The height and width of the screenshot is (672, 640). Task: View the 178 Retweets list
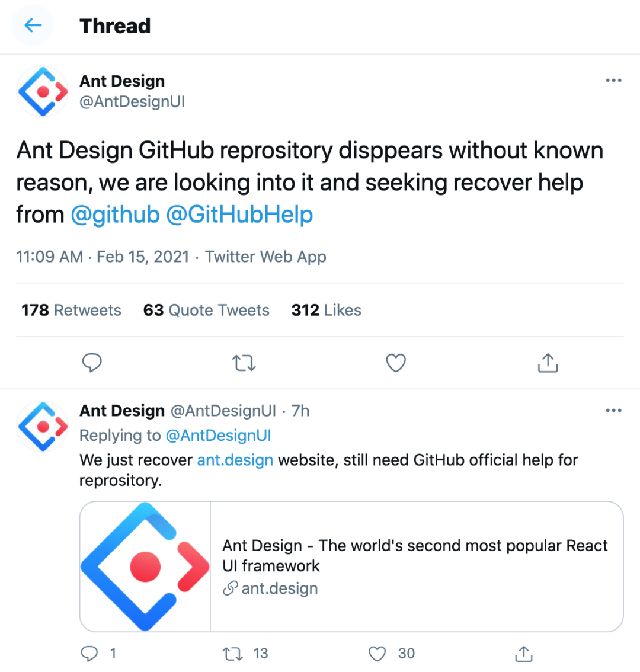pos(71,310)
